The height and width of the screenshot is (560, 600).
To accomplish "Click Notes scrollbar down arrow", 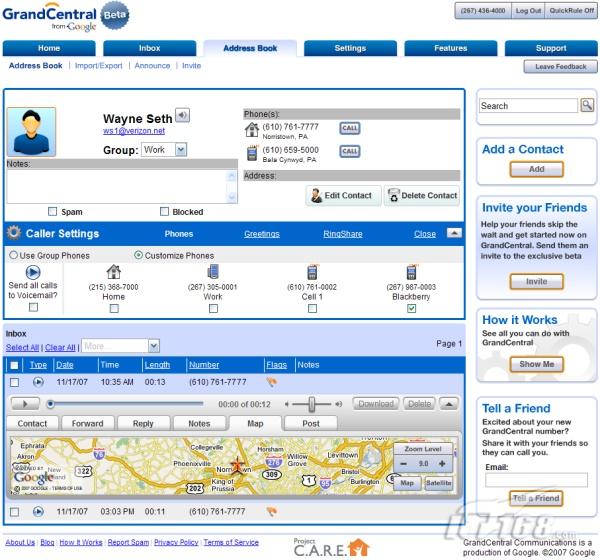I will 232,197.
